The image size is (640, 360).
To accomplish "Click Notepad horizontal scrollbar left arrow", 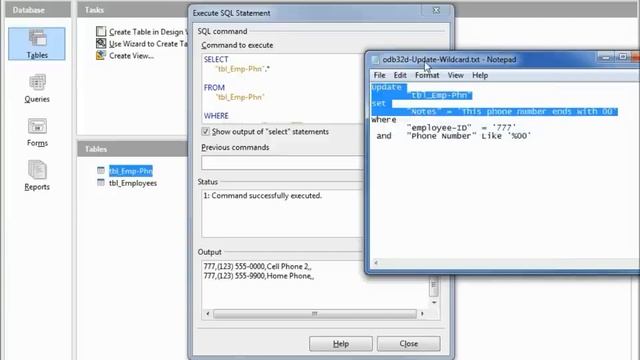I will click(376, 262).
